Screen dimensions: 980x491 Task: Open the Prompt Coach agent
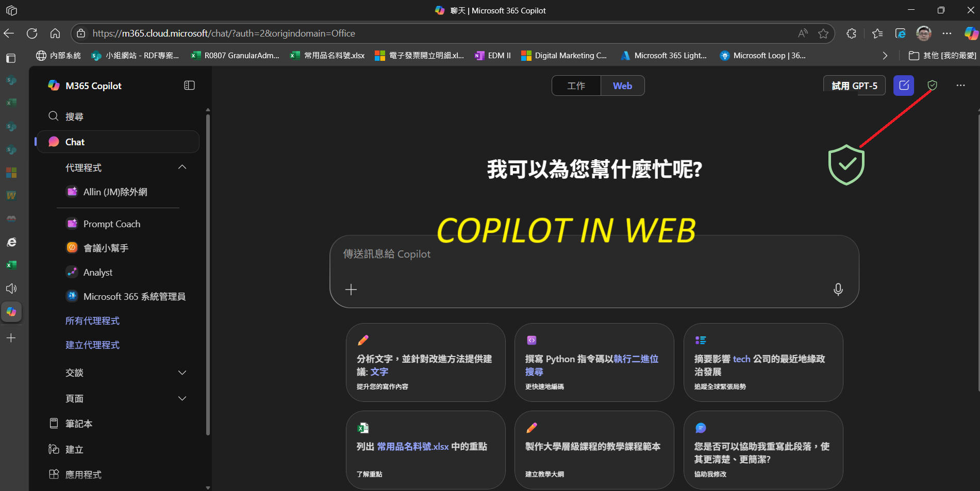[111, 224]
